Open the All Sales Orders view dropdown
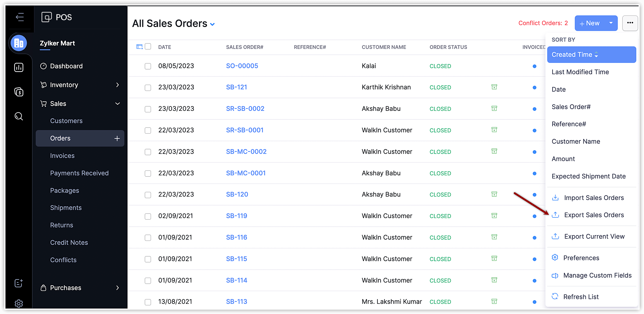Viewport: 644px width, 314px height. (213, 24)
